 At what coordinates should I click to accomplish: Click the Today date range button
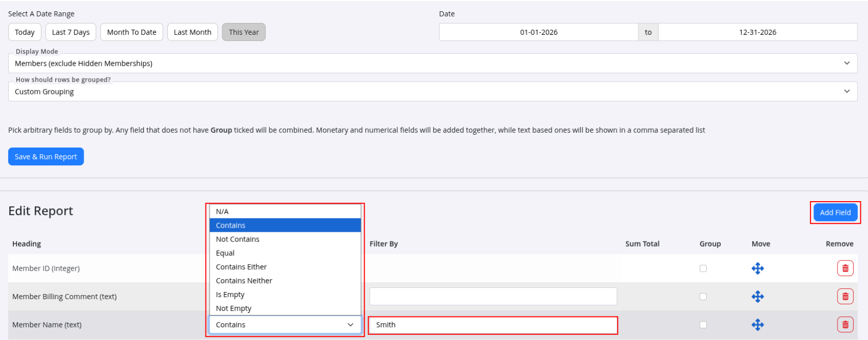[x=24, y=32]
